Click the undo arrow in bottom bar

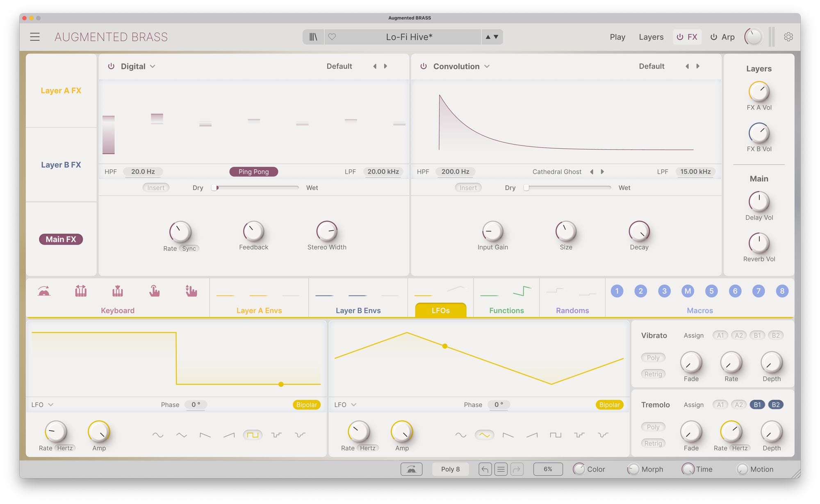click(x=485, y=469)
